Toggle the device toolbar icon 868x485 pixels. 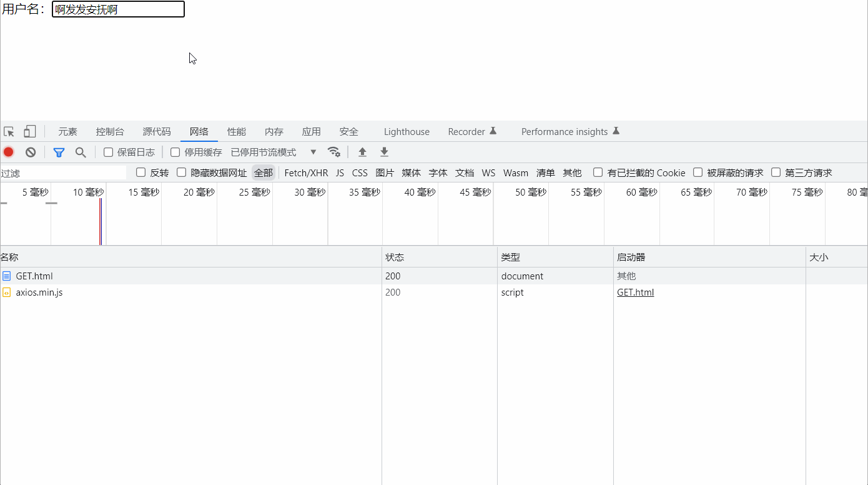[29, 132]
